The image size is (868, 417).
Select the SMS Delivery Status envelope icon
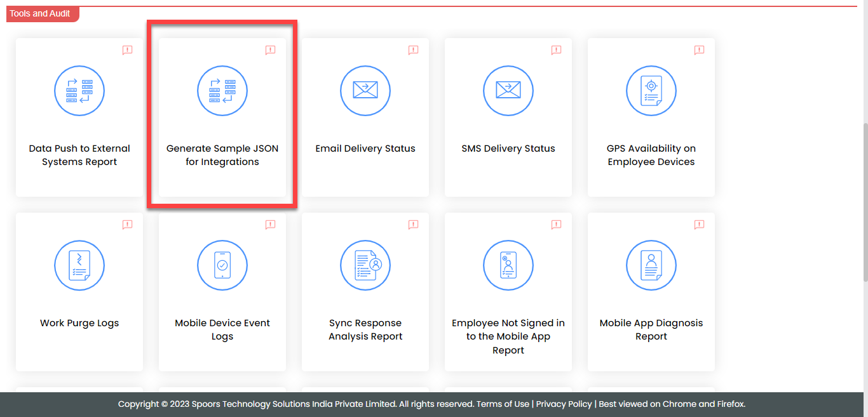[x=508, y=91]
